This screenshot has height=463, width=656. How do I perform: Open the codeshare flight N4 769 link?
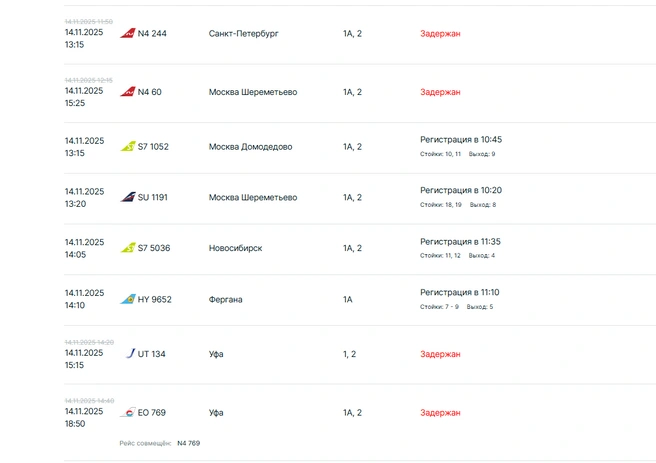(x=189, y=443)
